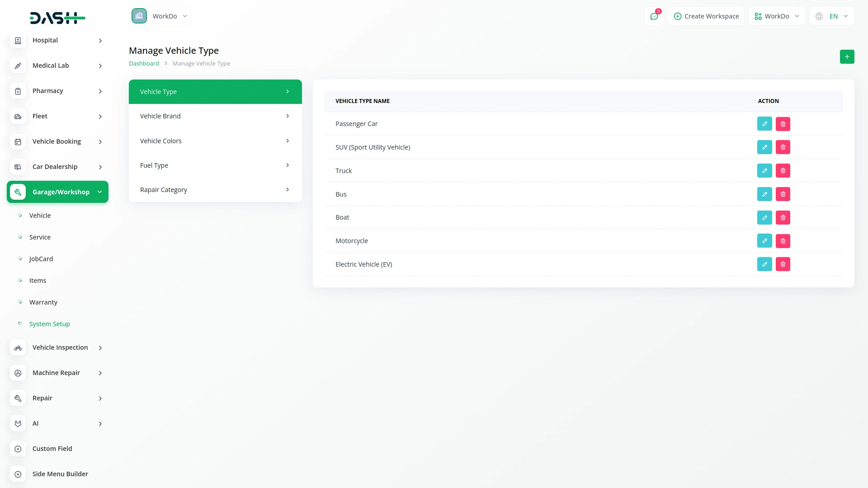
Task: Delete the Bus vehicle type
Action: click(783, 194)
